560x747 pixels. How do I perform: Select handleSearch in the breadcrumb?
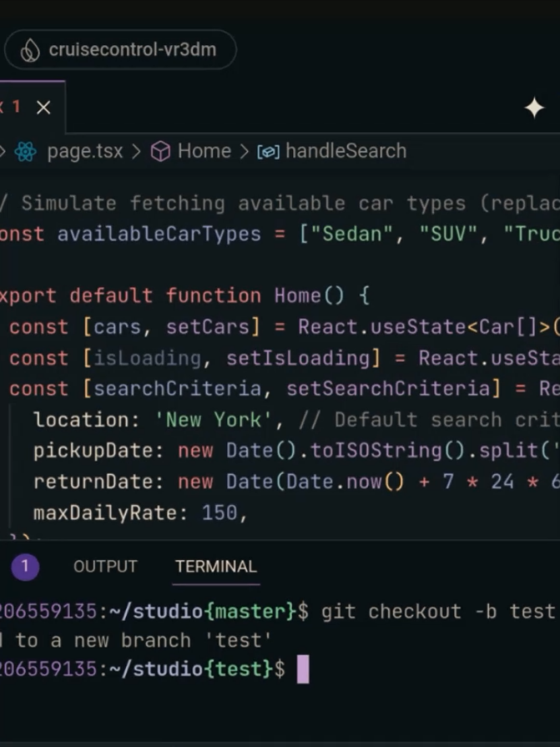click(346, 151)
